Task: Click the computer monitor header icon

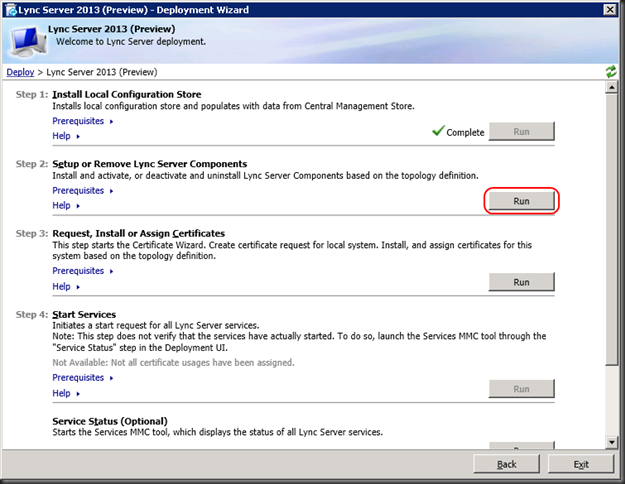Action: (29, 41)
